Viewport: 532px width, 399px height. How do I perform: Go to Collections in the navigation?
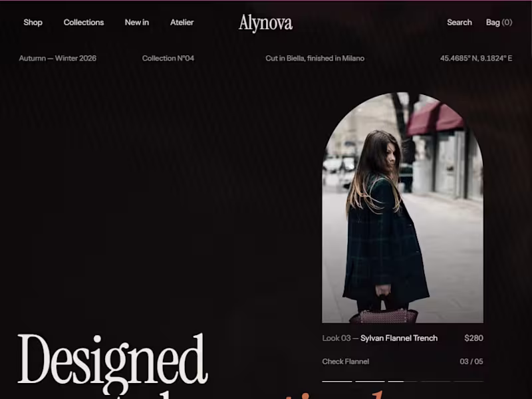pyautogui.click(x=84, y=23)
